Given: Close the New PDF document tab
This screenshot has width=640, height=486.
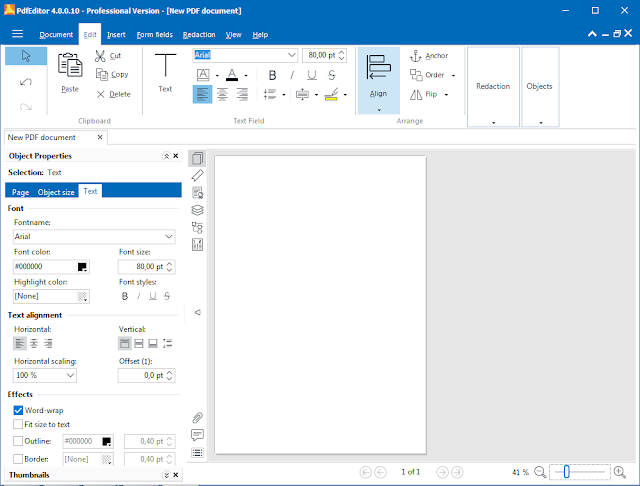Looking at the screenshot, I should (100, 137).
